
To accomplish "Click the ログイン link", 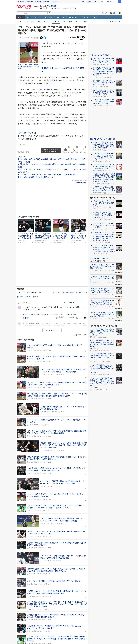I will pos(42,8).
